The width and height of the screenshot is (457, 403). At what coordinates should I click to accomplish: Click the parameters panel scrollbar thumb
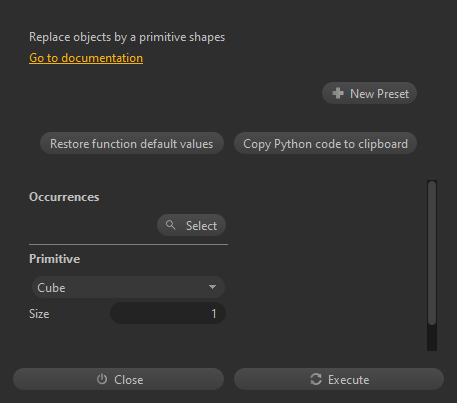pyautogui.click(x=432, y=253)
